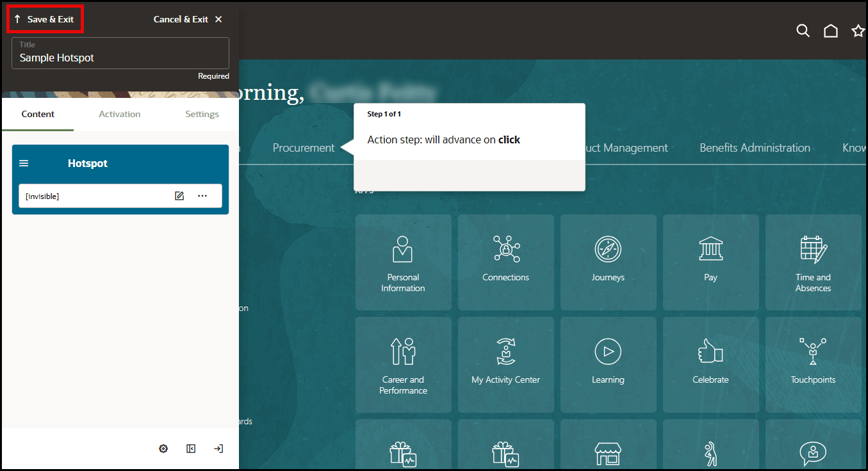The image size is (868, 471).
Task: Open the Journeys tile
Action: pyautogui.click(x=609, y=262)
